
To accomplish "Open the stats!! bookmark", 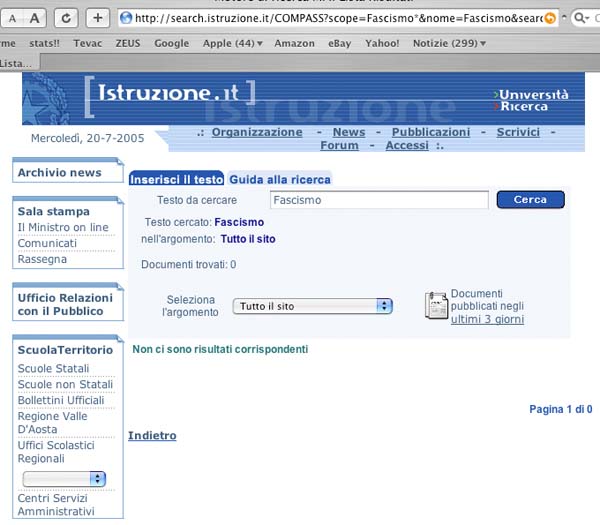I will [x=44, y=43].
